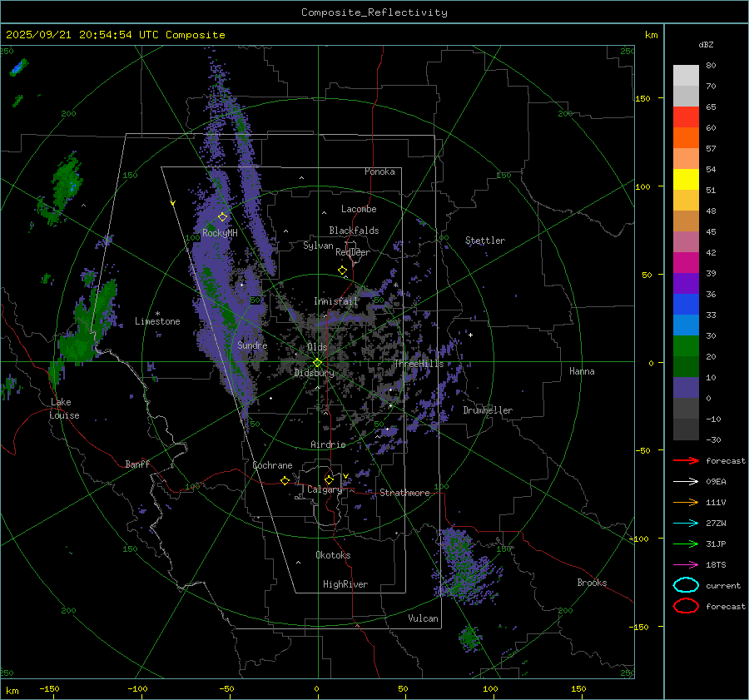Select the cyan 27ZW arrow icon

coord(686,523)
